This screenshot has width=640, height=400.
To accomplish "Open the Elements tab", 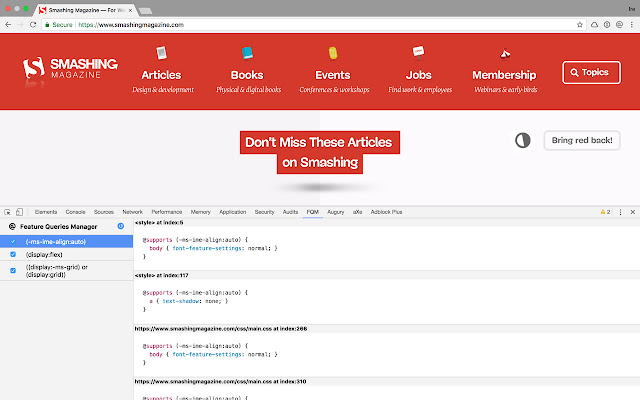I will pyautogui.click(x=46, y=212).
